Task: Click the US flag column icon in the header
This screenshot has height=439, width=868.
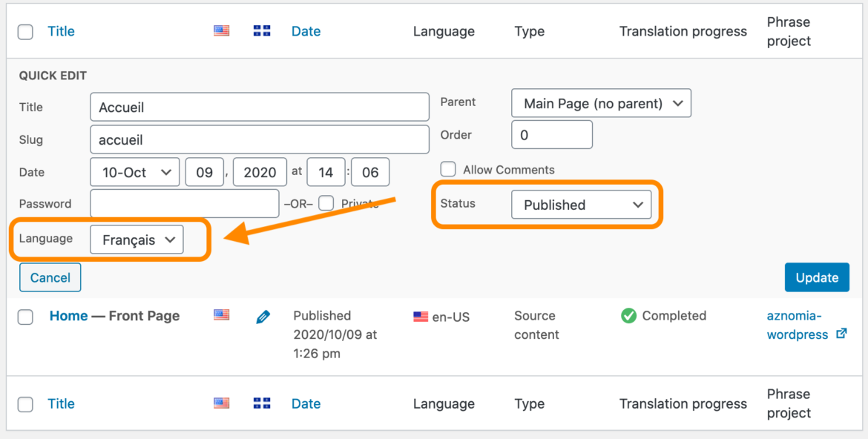Action: tap(221, 30)
